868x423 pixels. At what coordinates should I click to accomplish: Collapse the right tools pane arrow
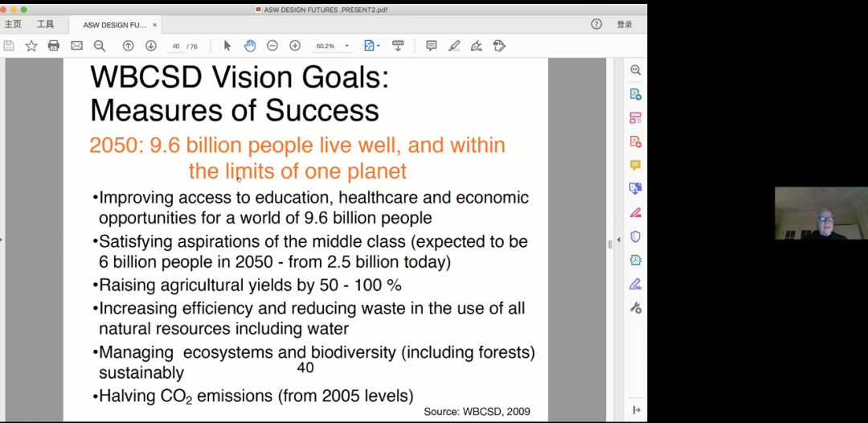coord(618,240)
